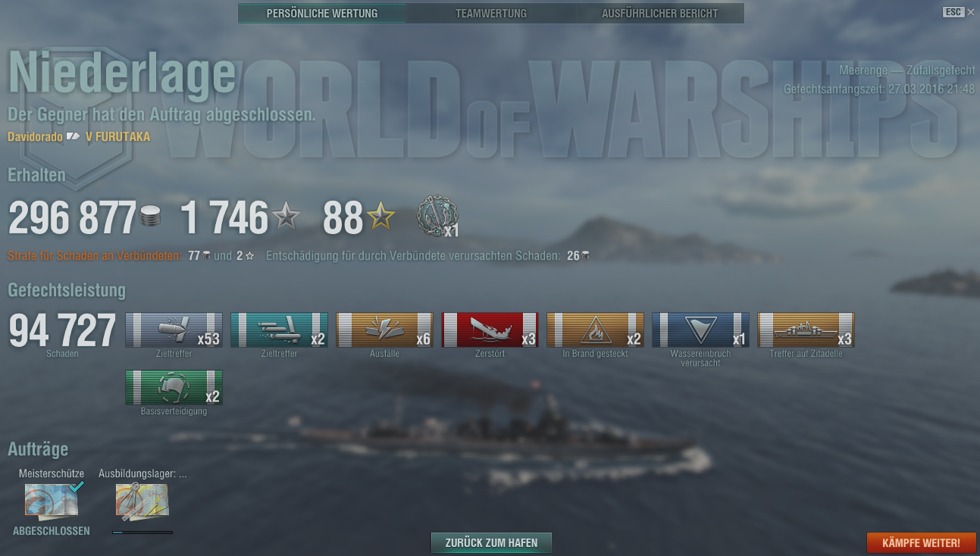Click the Wassereinbruch verursacht ribbon
Image resolution: width=980 pixels, height=556 pixels.
coord(700,330)
